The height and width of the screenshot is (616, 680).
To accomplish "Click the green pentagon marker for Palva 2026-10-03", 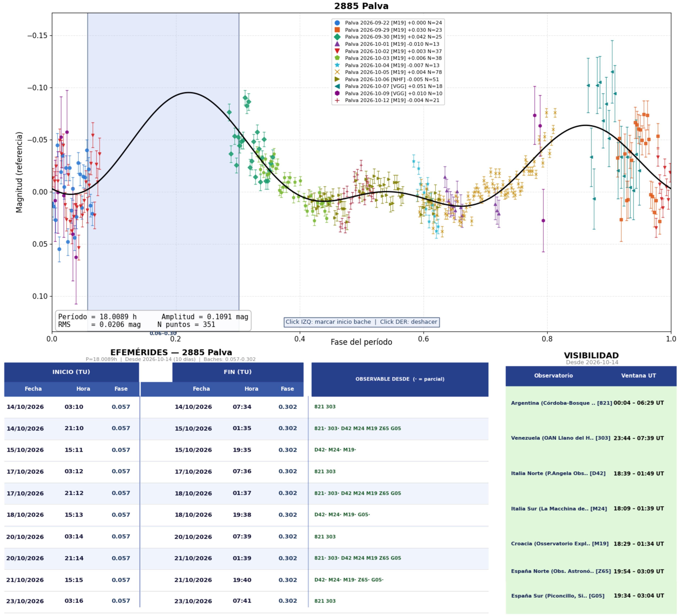I will click(337, 58).
